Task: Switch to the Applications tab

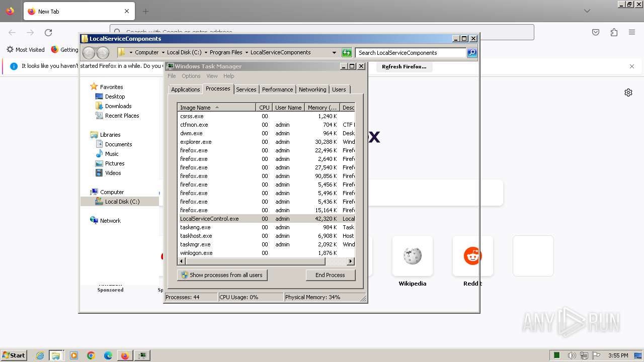Action: (x=186, y=89)
